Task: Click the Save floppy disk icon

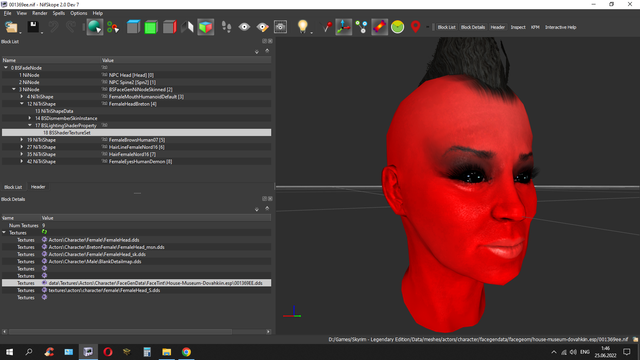Action: coord(33,27)
